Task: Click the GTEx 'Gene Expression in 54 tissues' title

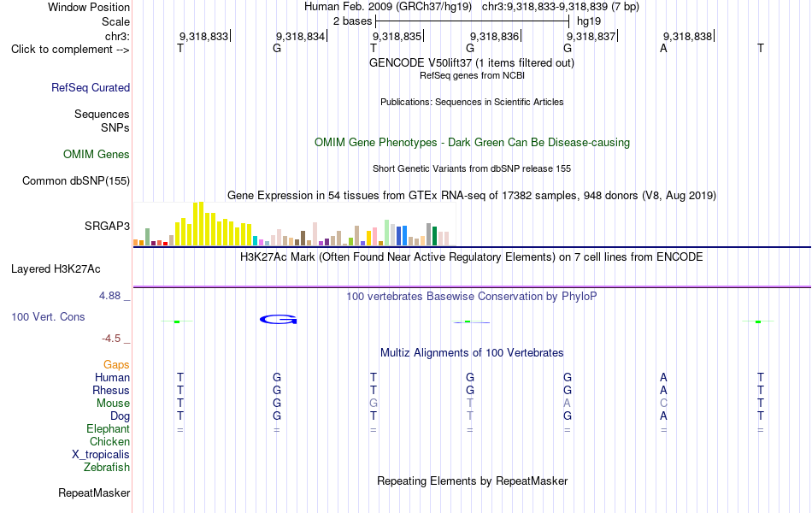Action: click(472, 195)
